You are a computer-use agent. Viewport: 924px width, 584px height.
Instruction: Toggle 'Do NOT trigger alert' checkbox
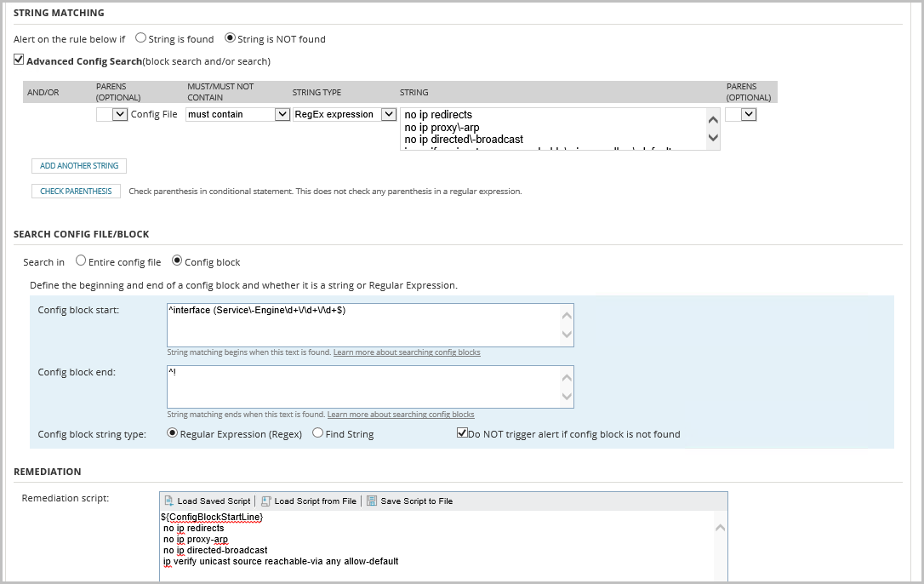[462, 433]
